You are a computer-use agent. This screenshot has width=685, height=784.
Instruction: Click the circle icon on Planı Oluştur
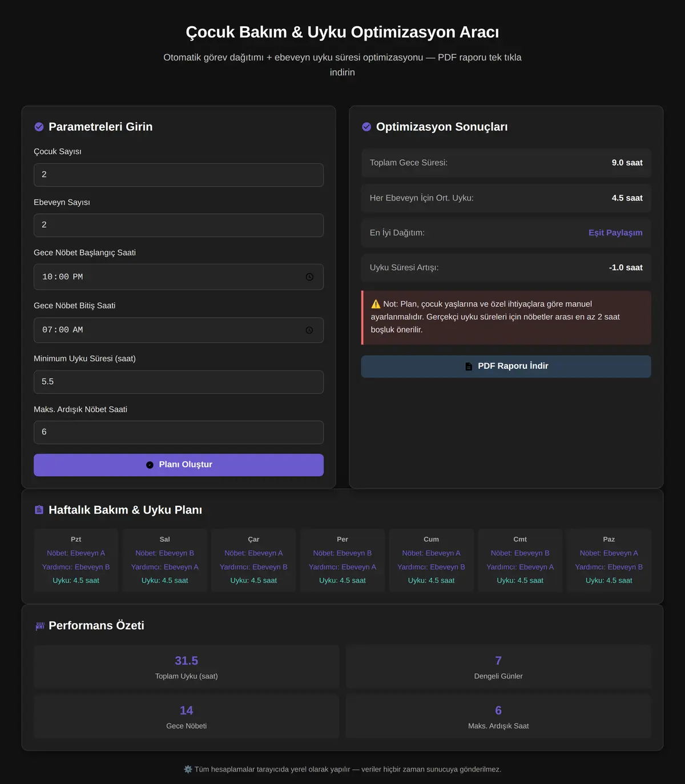tap(150, 465)
